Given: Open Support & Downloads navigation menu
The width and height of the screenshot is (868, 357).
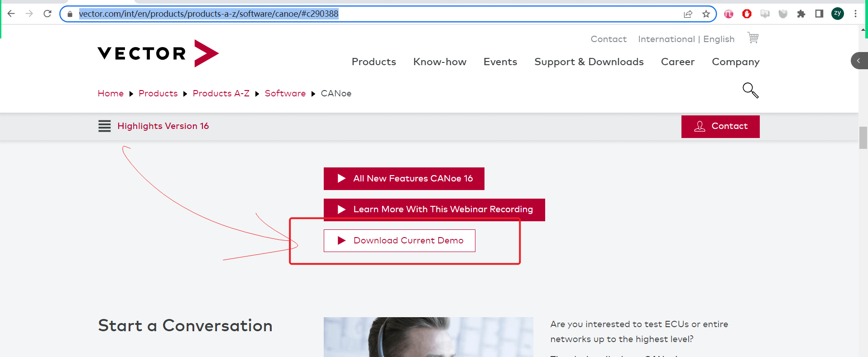Looking at the screenshot, I should tap(589, 62).
